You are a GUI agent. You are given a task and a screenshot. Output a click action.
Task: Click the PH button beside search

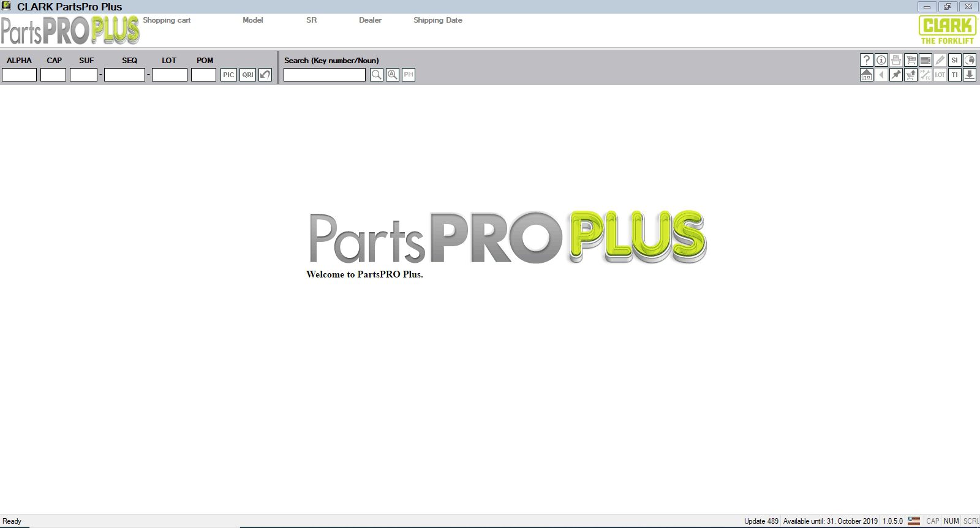(409, 75)
